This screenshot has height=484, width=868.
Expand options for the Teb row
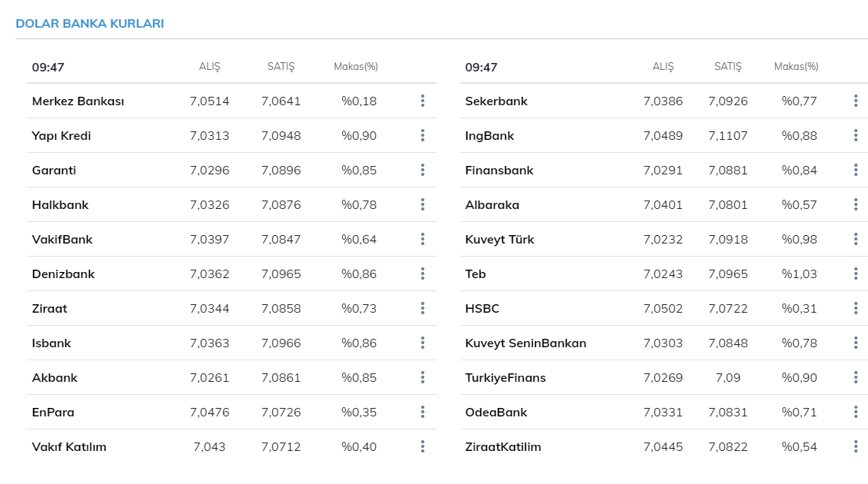click(x=856, y=273)
